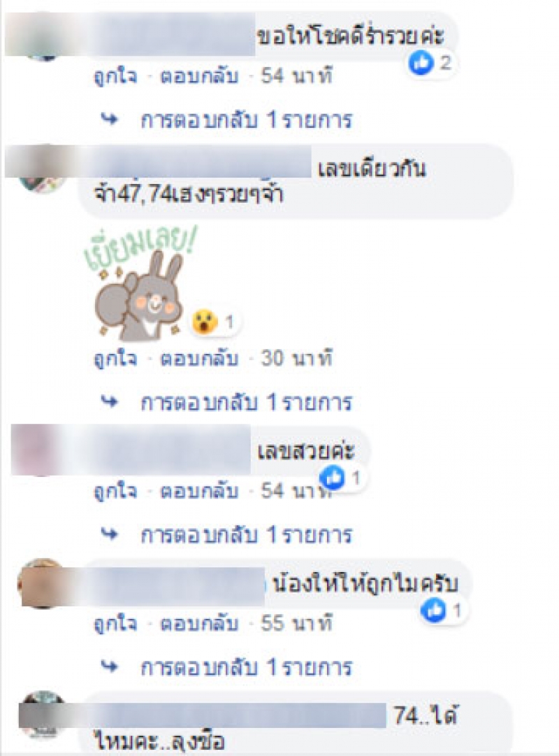The width and height of the screenshot is (559, 756).
Task: Click the like reaction icon with 2 likes
Action: (421, 63)
